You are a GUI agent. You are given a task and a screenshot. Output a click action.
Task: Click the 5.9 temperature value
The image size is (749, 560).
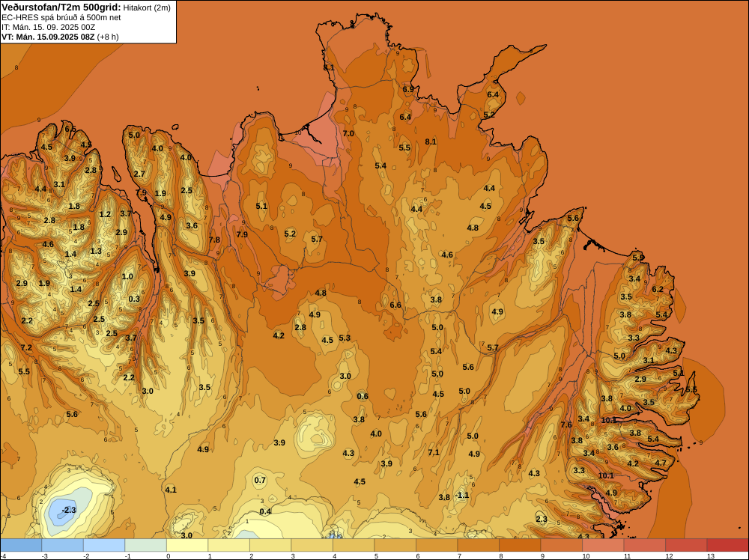pos(639,258)
